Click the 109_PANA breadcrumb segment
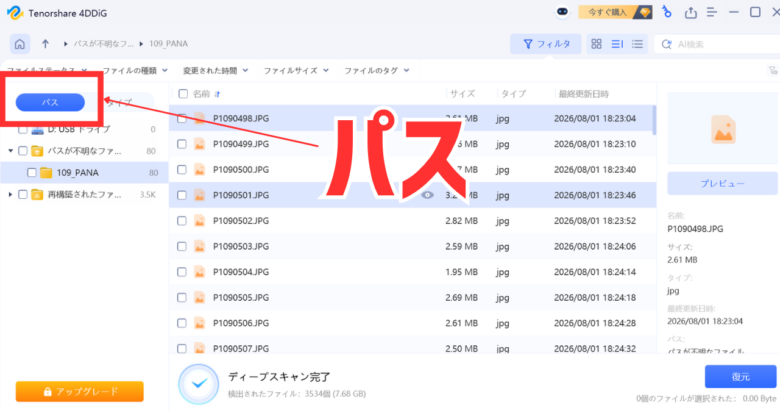780x410 pixels. point(169,44)
